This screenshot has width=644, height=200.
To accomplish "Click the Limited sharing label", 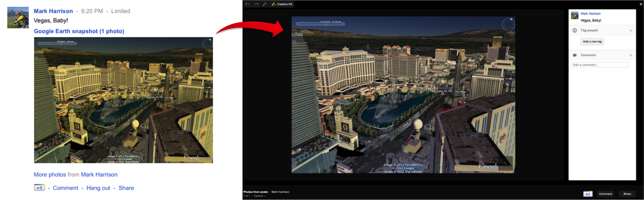I will click(120, 11).
